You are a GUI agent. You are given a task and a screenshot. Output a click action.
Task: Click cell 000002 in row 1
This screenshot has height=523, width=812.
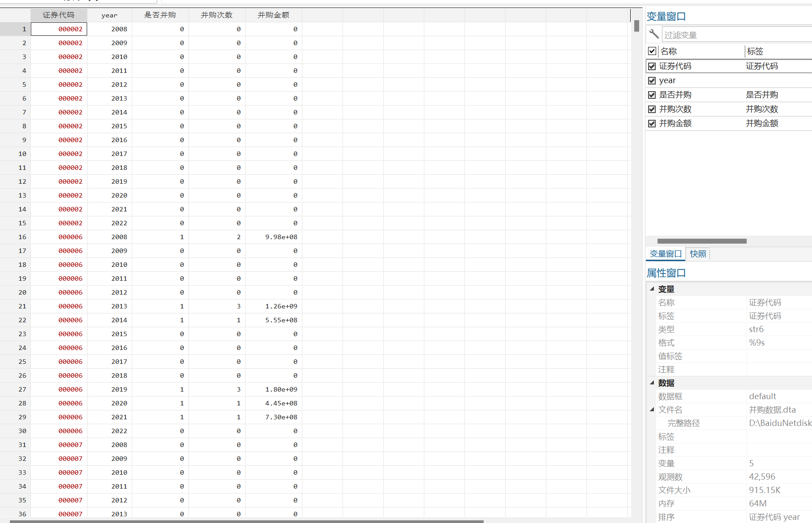[x=59, y=29]
